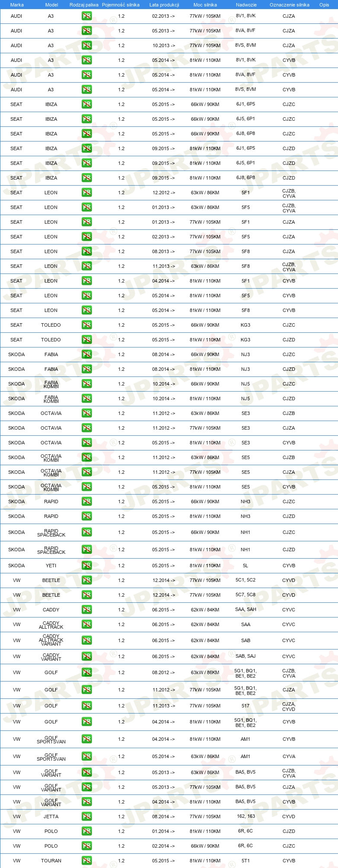Screen dimensions: 338x868
Task: Click the fuel icon in the SEAT LEON 08.2013 row
Action: (87, 251)
